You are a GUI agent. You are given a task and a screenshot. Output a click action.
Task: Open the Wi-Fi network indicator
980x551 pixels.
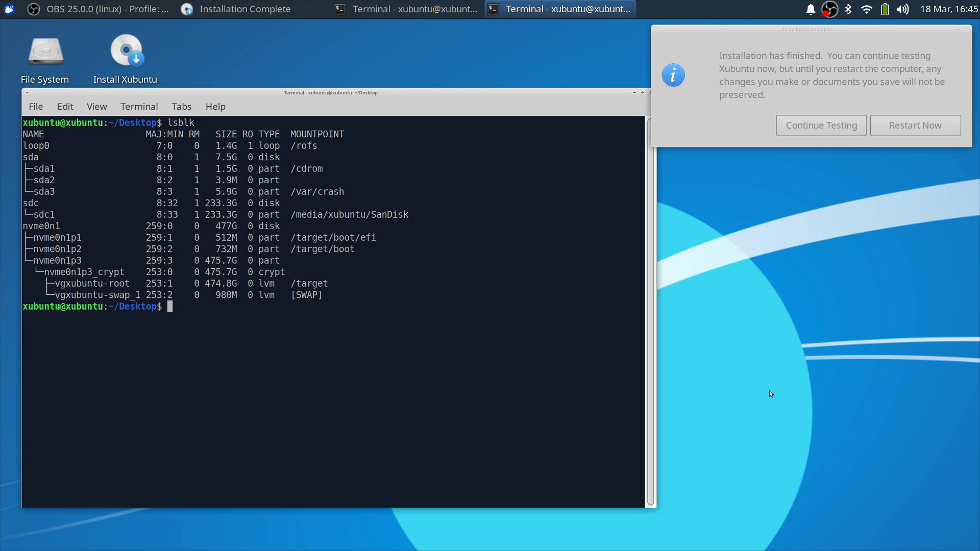pyautogui.click(x=866, y=9)
